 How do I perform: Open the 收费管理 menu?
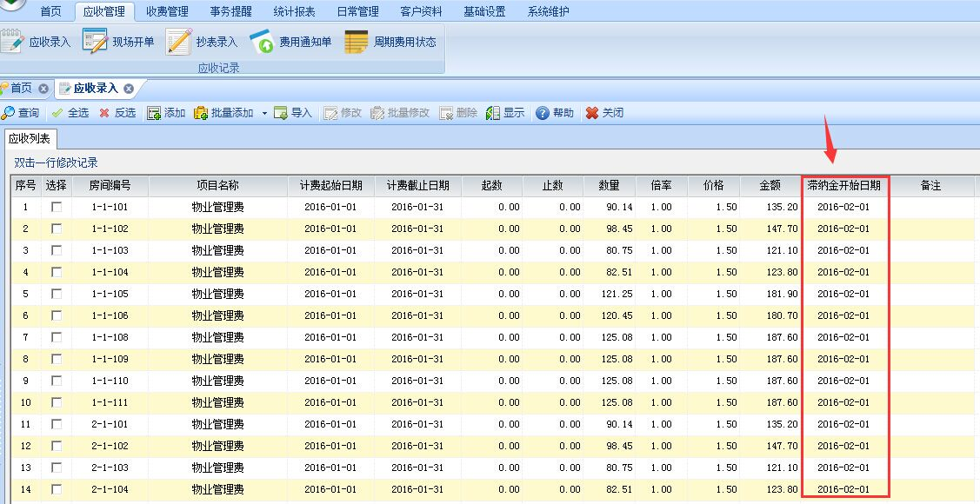[168, 11]
